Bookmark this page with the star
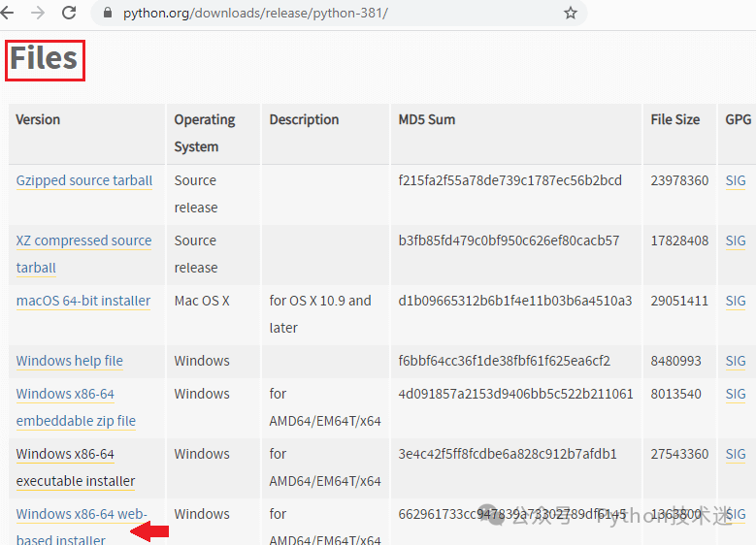Image resolution: width=756 pixels, height=545 pixels. pos(571,13)
